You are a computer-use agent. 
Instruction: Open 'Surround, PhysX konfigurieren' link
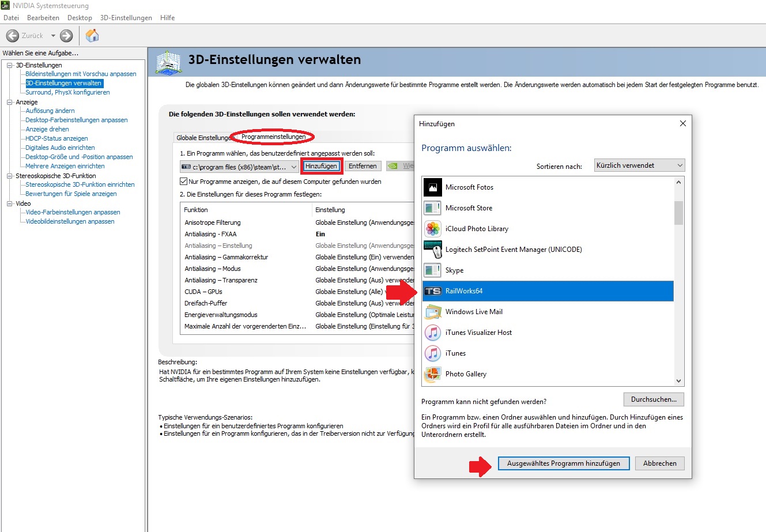[67, 92]
